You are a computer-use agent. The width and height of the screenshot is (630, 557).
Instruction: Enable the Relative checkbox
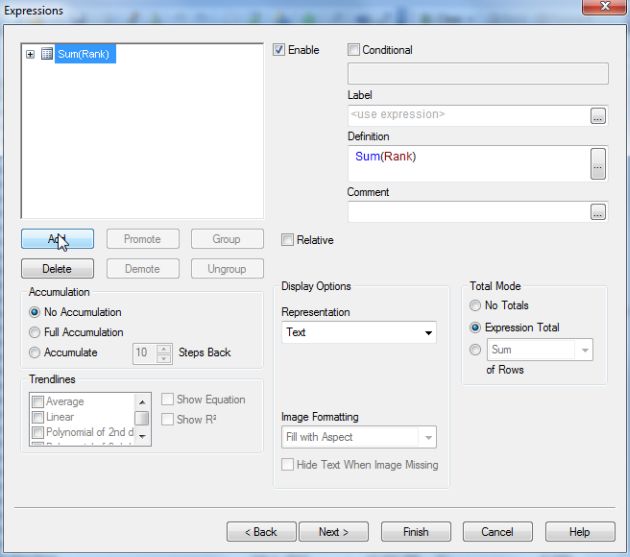[287, 240]
